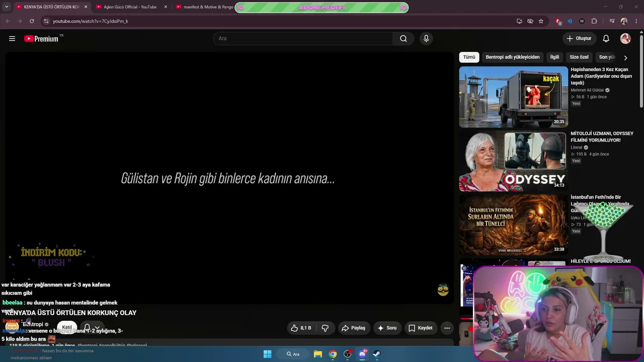Open Mehmet Ali Güldal channel name
Screen dimensions: 644x362
(x=587, y=90)
